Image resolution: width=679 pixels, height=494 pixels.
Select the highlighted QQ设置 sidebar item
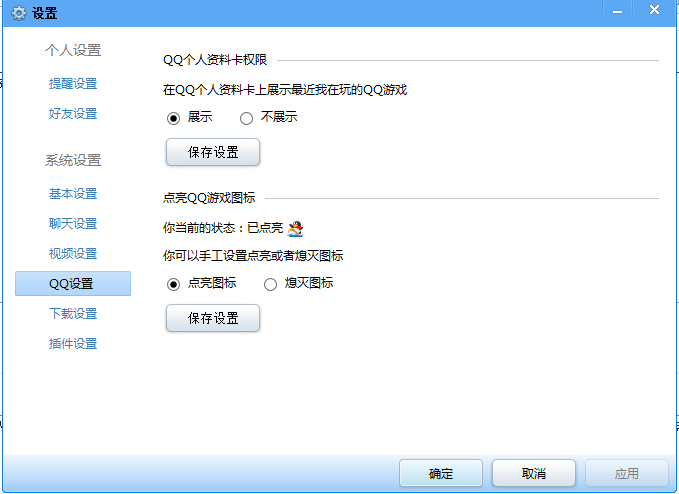point(73,284)
